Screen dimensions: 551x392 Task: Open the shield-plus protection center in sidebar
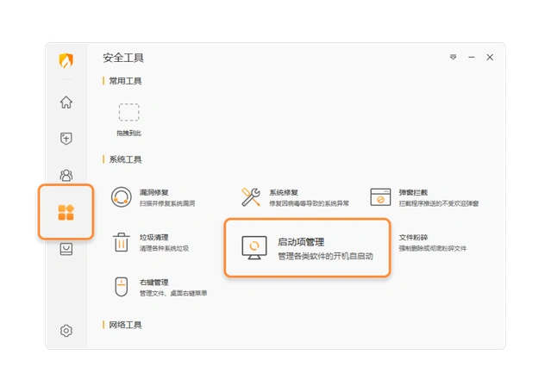coord(66,139)
